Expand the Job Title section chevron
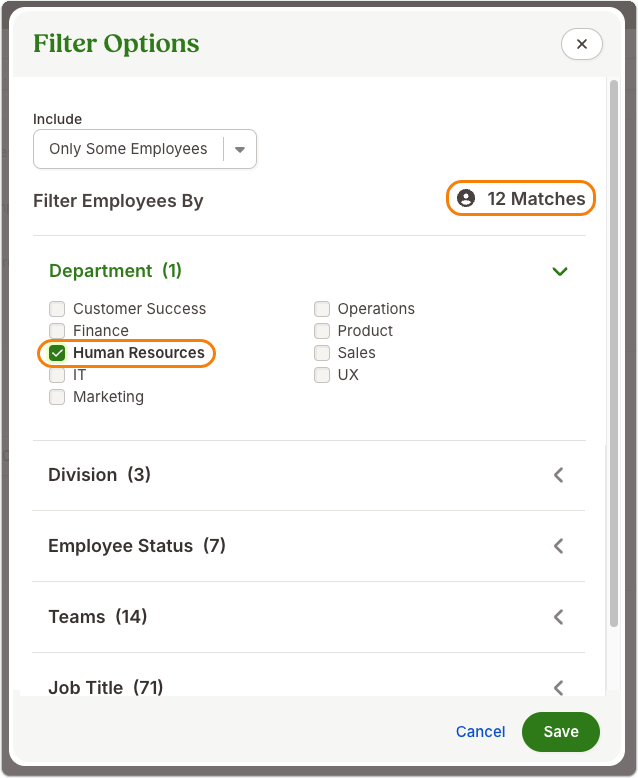This screenshot has width=638, height=778. pyautogui.click(x=559, y=688)
